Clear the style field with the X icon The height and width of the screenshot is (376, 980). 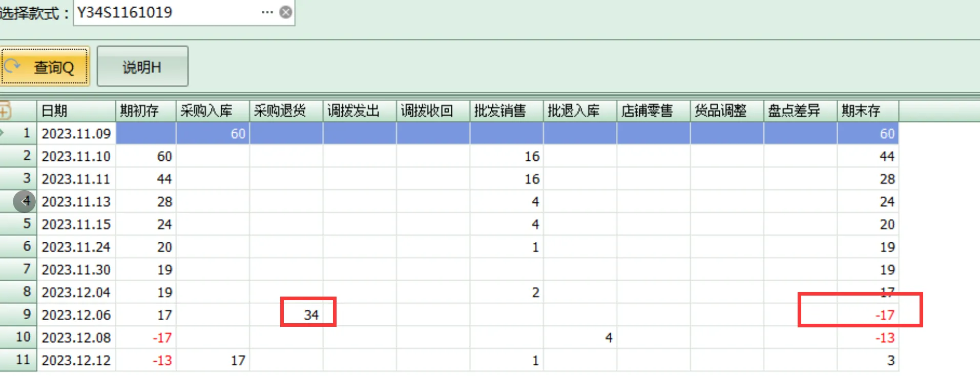click(286, 12)
